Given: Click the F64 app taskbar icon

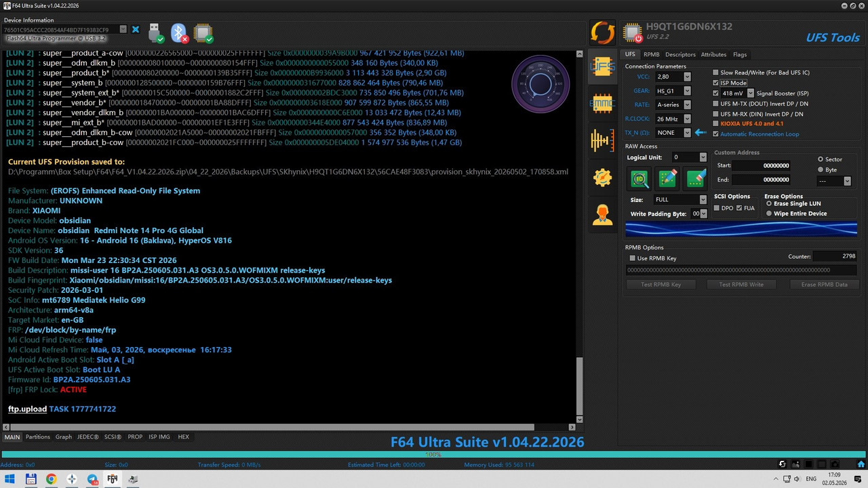Looking at the screenshot, I should click(x=113, y=479).
